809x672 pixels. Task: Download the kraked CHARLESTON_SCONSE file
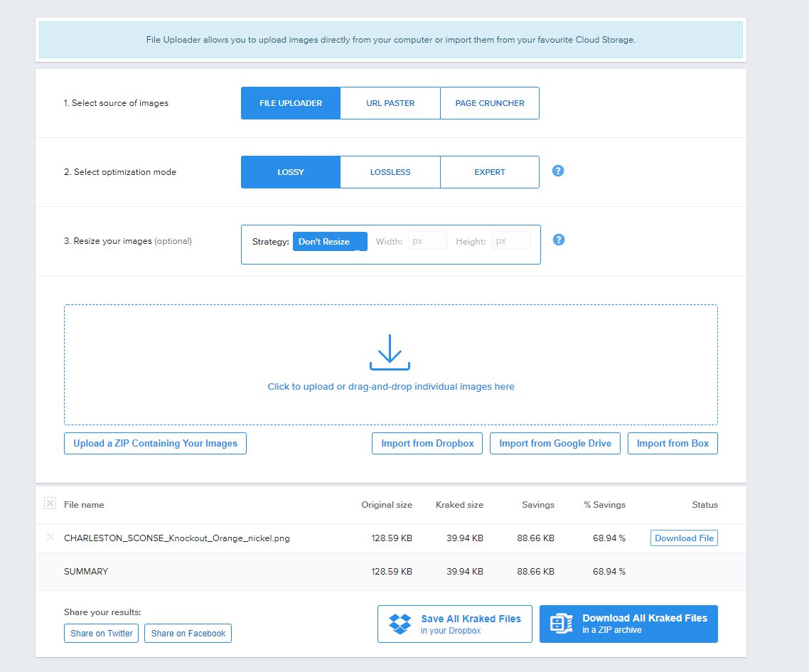pyautogui.click(x=684, y=538)
